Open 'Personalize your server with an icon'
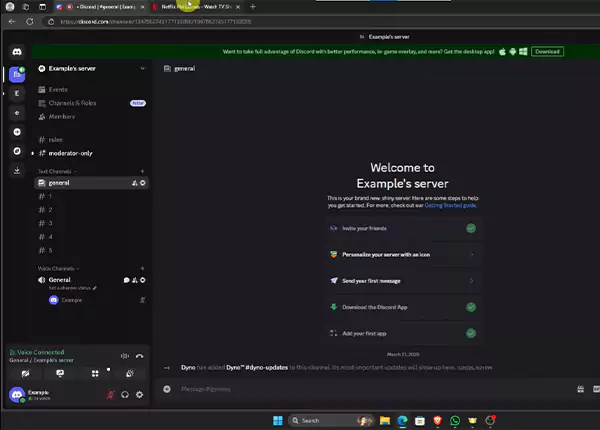This screenshot has height=430, width=600. tap(403, 254)
